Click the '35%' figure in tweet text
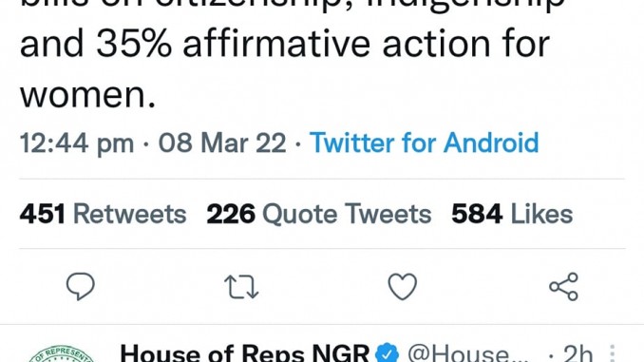Viewport: 644px width, 362px height. 134,44
